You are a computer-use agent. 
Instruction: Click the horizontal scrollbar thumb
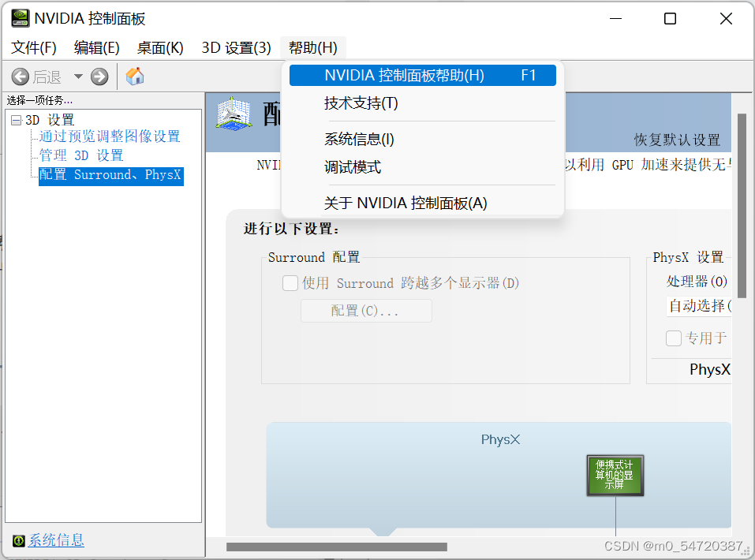[337, 547]
